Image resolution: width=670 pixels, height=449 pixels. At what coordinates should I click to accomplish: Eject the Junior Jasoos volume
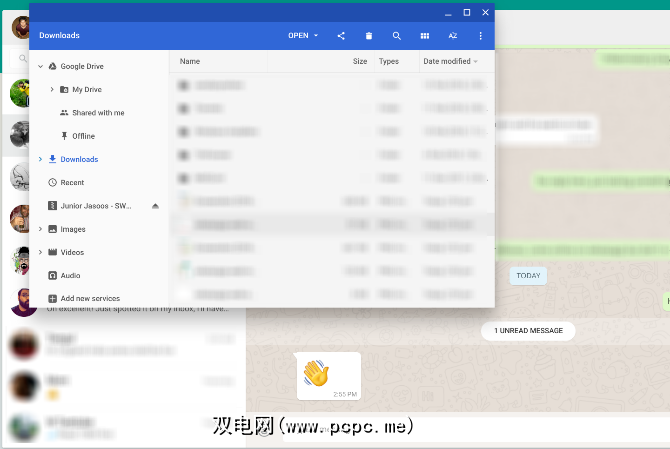pos(156,206)
